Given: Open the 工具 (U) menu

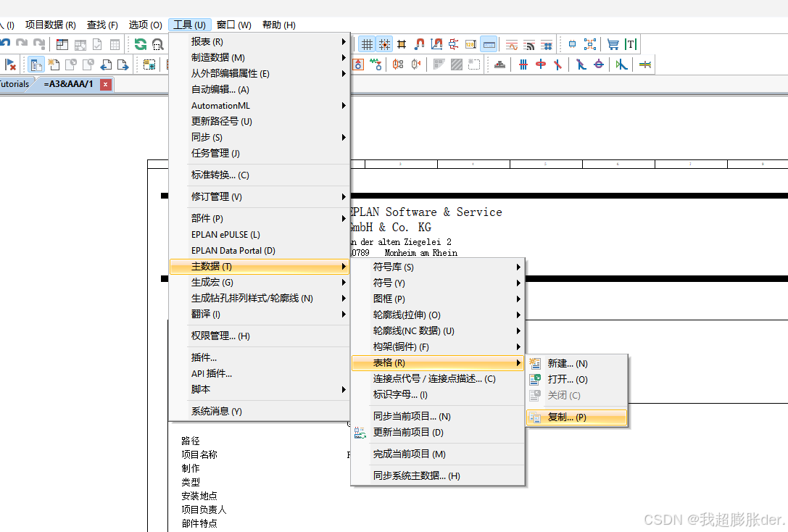Looking at the screenshot, I should 189,25.
